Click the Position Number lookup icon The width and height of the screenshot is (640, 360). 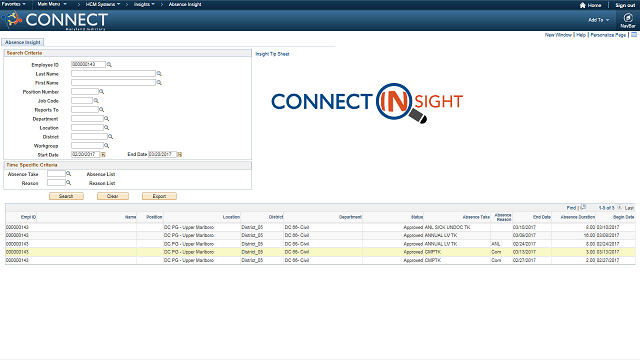click(102, 92)
